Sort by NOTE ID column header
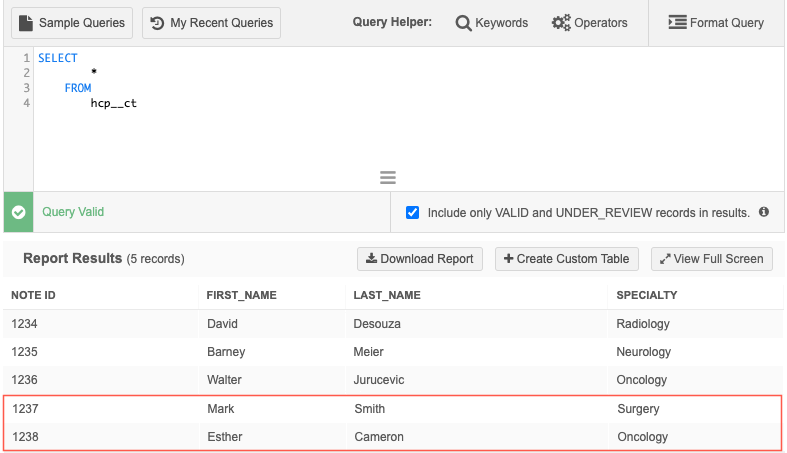 33,295
